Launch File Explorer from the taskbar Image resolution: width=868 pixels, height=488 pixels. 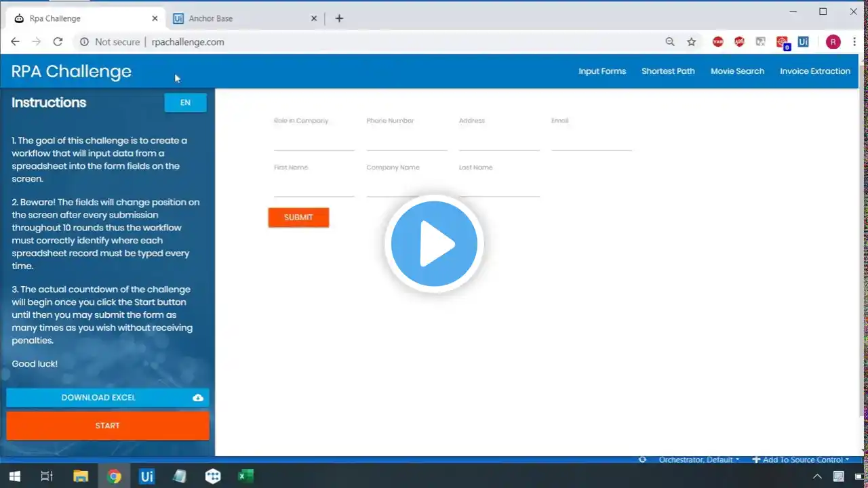(x=80, y=476)
